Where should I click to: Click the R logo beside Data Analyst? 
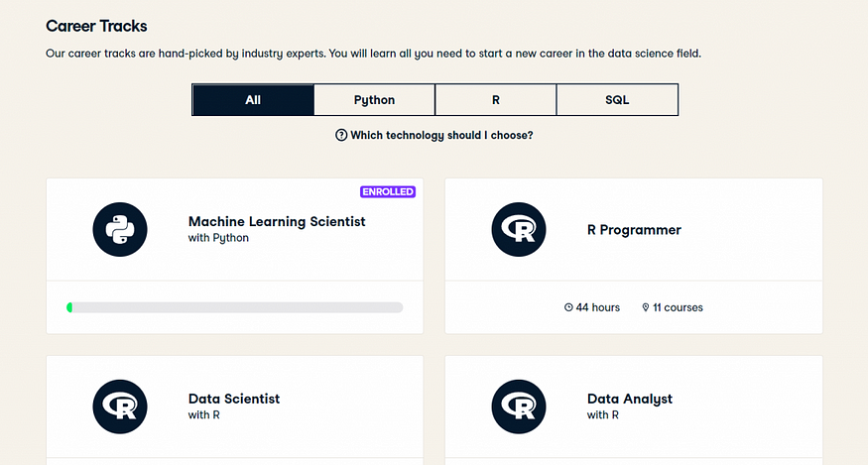click(x=519, y=407)
